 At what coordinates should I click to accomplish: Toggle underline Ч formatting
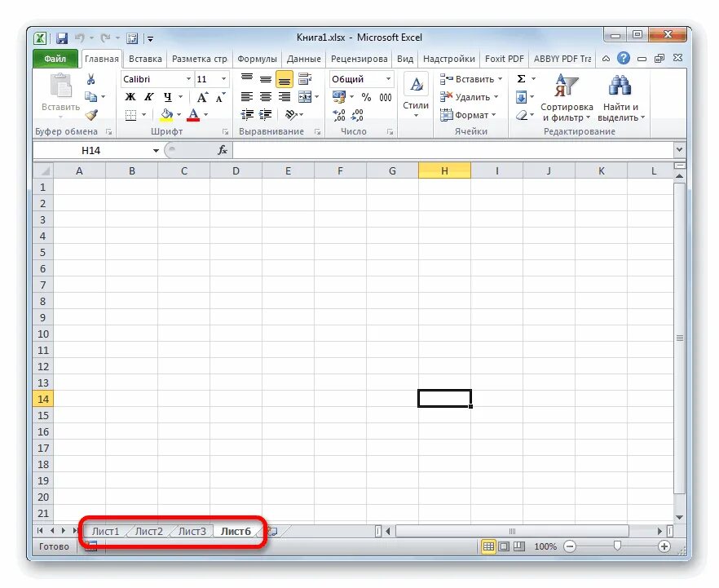click(167, 97)
